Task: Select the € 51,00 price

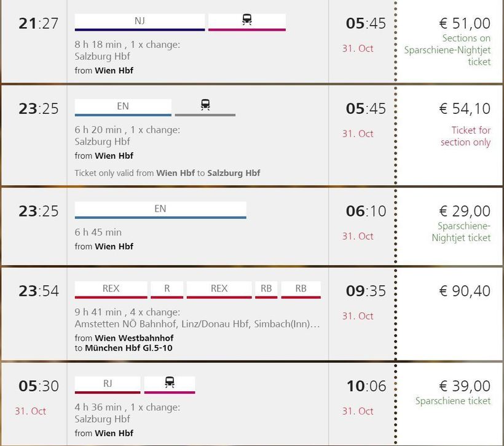Action: [465, 23]
